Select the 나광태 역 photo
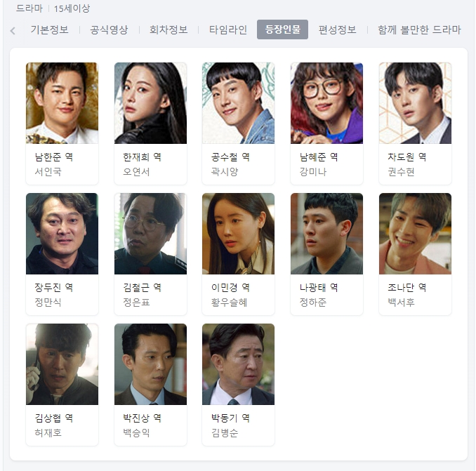This screenshot has width=476, height=471. [326, 234]
